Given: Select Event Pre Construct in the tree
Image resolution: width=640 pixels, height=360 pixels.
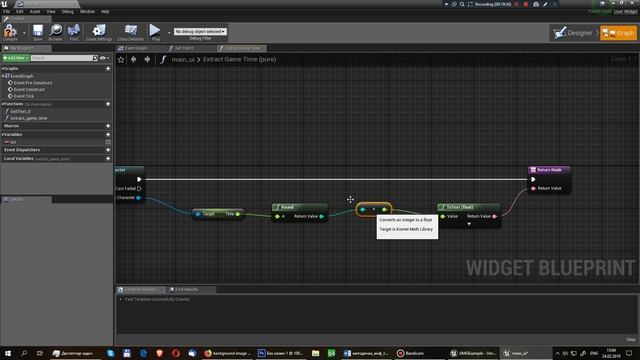Looking at the screenshot, I should (33, 83).
